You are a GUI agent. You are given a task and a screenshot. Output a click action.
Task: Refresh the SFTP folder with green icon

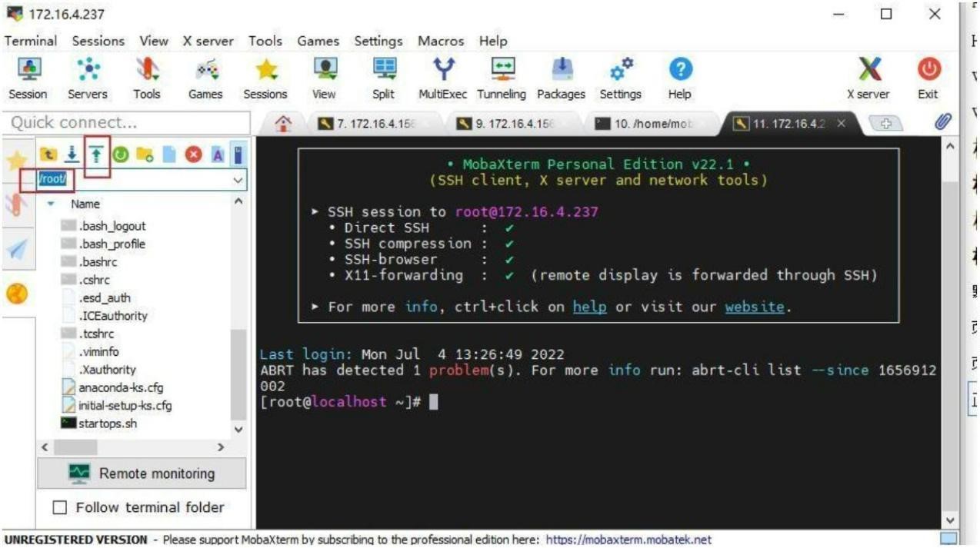[120, 154]
